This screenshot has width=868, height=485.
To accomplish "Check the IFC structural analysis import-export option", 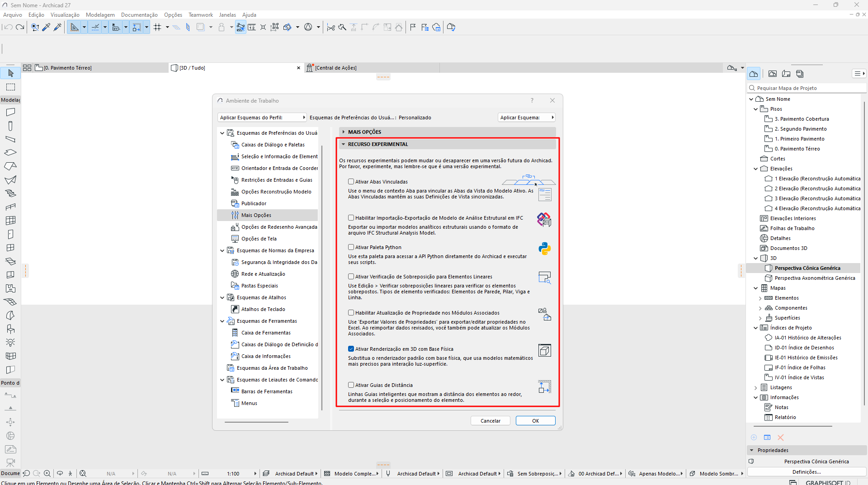I will tap(351, 218).
